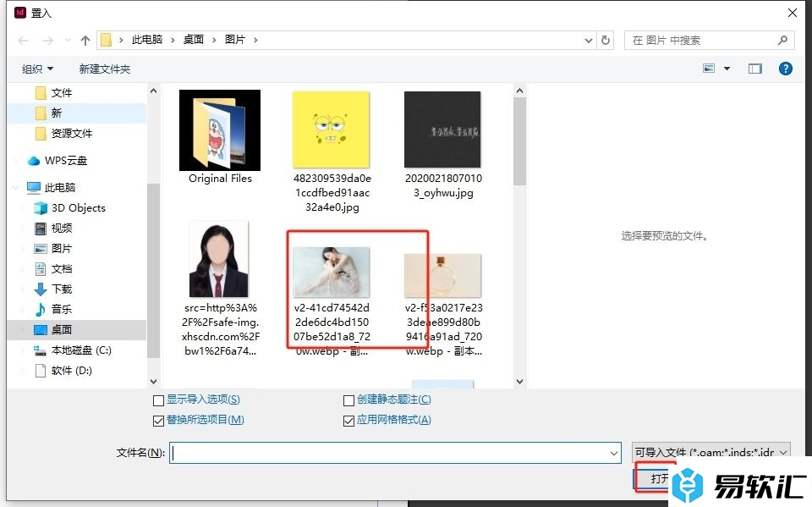Open help with the question mark icon
Screen dimensions: 812x507
[785, 69]
